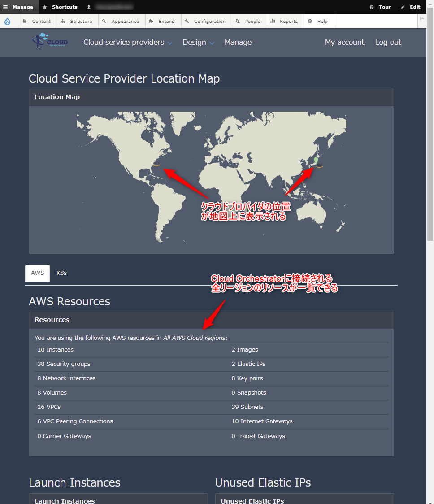Open the 2 Elastic IPs link
The image size is (434, 504).
tap(248, 364)
